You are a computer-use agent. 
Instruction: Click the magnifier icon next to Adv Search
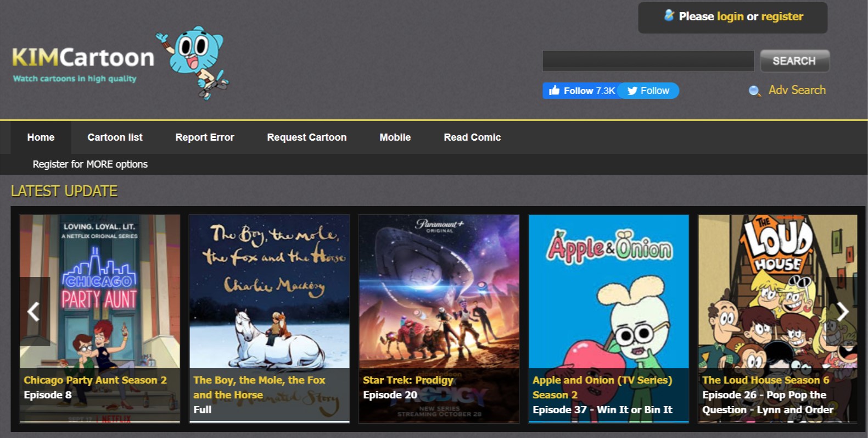coord(755,91)
